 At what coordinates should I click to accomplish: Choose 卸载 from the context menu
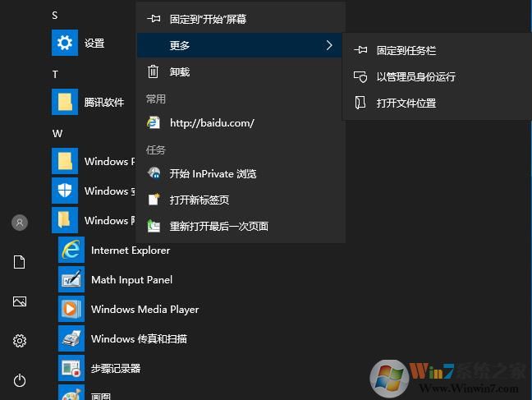coord(241,71)
